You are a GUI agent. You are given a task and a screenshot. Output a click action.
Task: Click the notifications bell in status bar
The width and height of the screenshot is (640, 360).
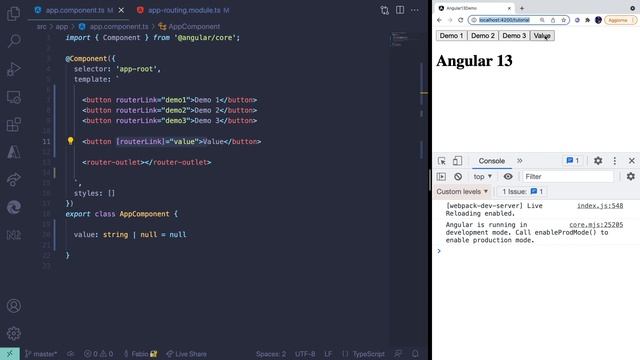[415, 353]
